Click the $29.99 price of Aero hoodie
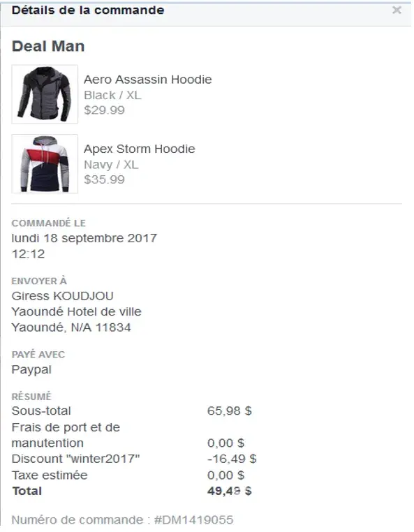The height and width of the screenshot is (532, 414). [x=104, y=110]
